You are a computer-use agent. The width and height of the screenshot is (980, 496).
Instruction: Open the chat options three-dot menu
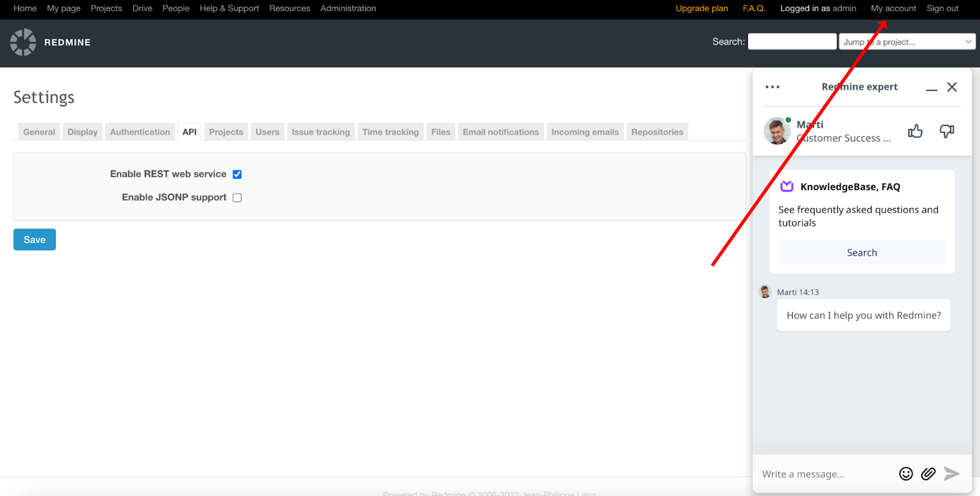click(772, 87)
